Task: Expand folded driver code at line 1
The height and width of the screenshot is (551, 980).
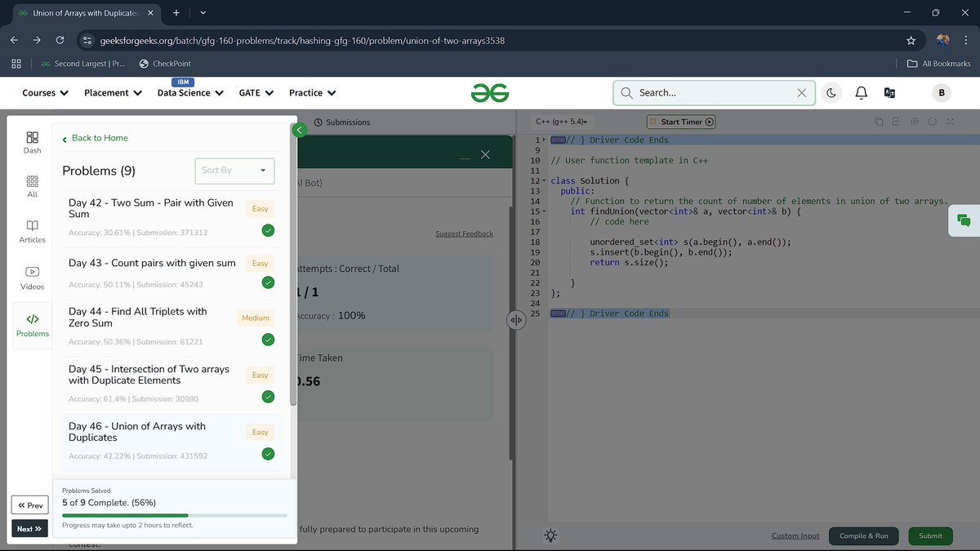Action: point(544,140)
